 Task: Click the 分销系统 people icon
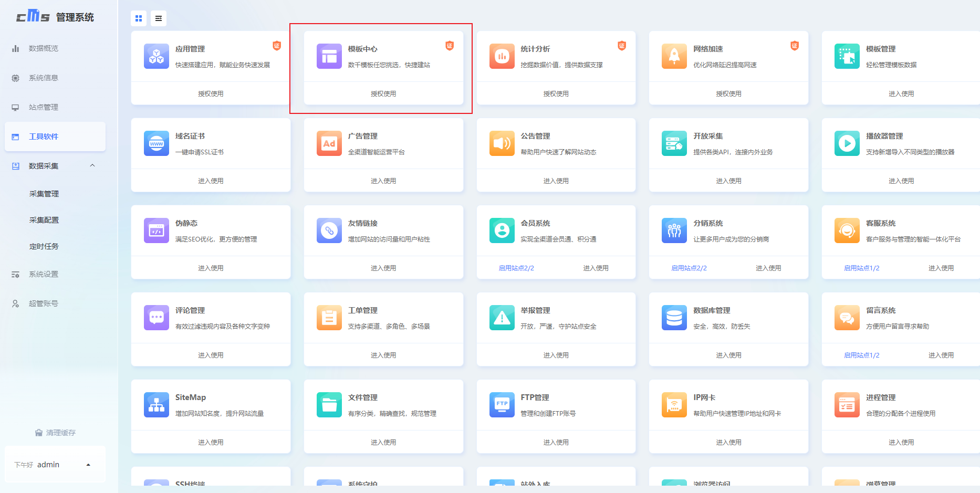coord(674,230)
